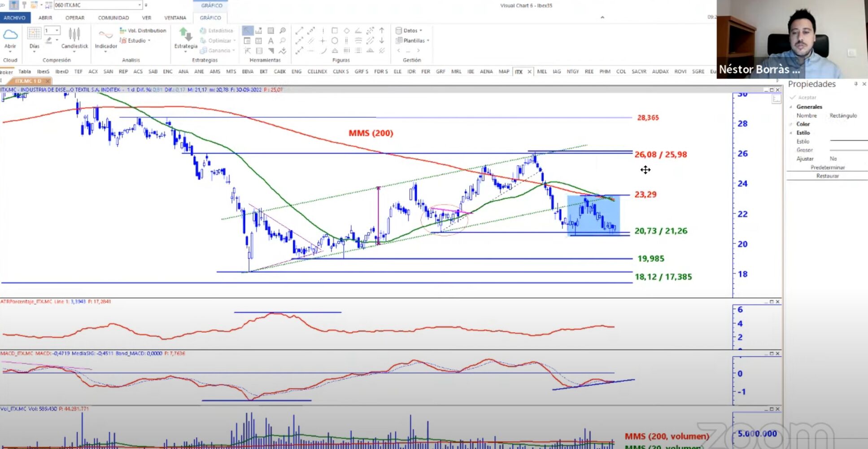Select the text 'A' annotation tool
868x449 pixels.
pyautogui.click(x=270, y=41)
